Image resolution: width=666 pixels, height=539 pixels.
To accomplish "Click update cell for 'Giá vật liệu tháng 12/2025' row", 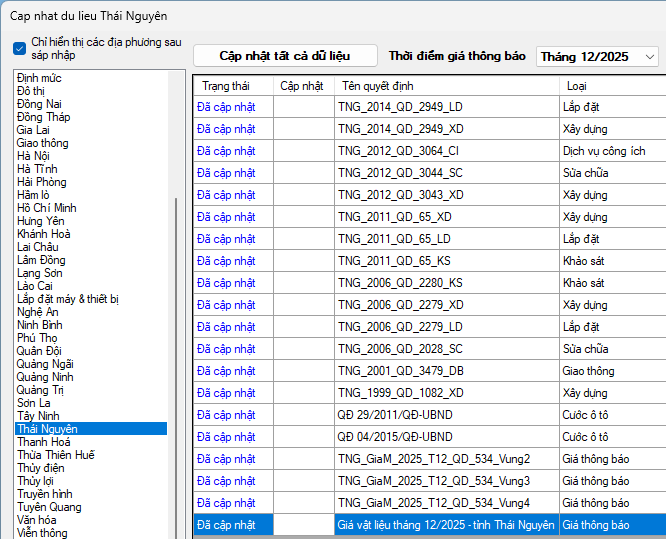I will tap(303, 525).
